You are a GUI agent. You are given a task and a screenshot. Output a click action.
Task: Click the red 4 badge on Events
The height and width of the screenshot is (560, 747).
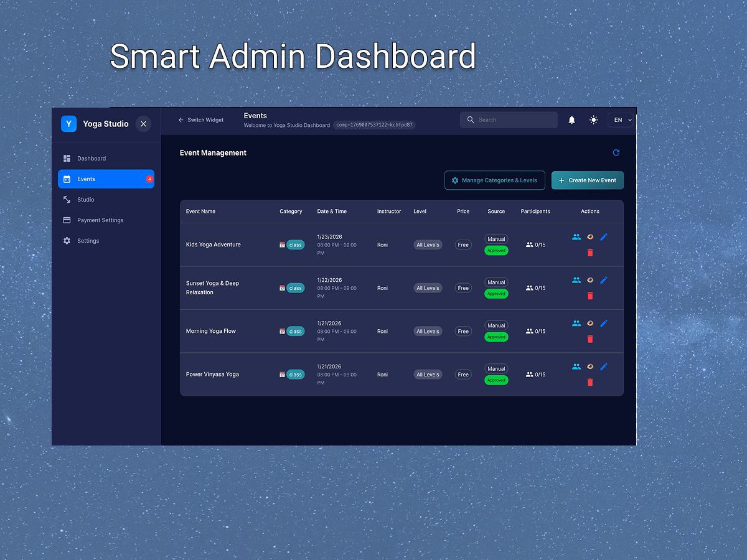(x=149, y=179)
